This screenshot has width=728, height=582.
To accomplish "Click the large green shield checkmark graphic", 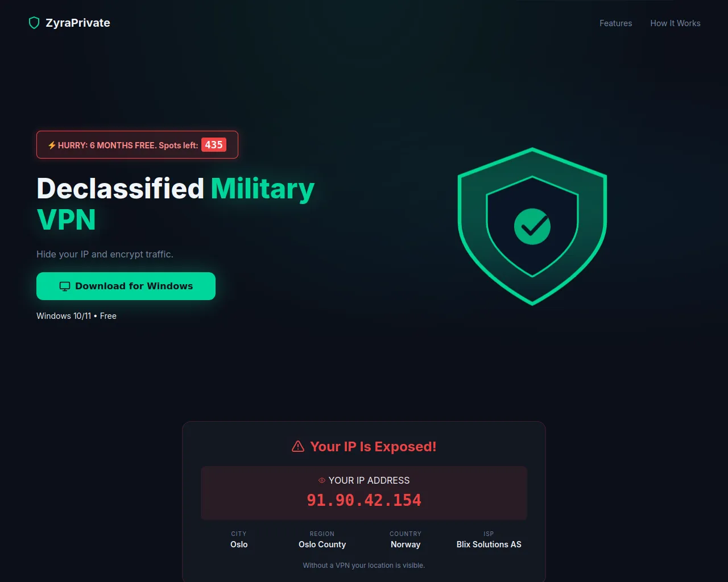I will tap(532, 226).
